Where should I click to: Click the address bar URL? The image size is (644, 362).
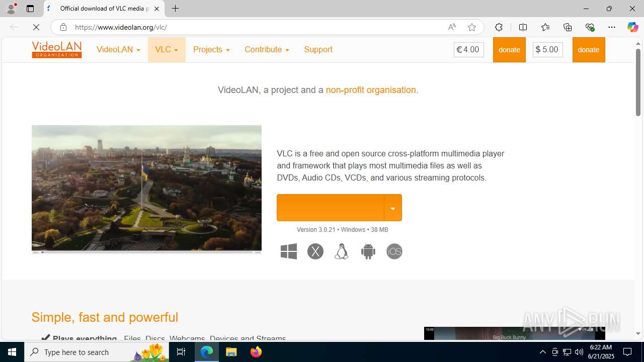[x=121, y=27]
